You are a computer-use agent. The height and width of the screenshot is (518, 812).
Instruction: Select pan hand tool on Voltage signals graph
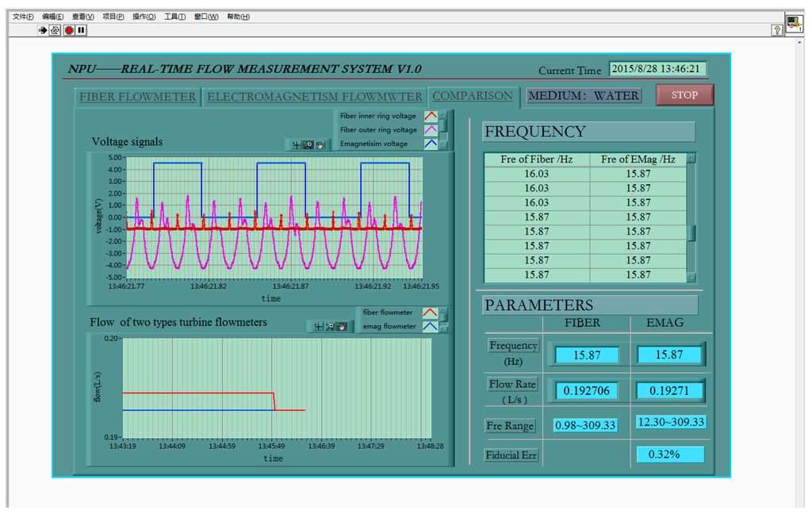320,145
